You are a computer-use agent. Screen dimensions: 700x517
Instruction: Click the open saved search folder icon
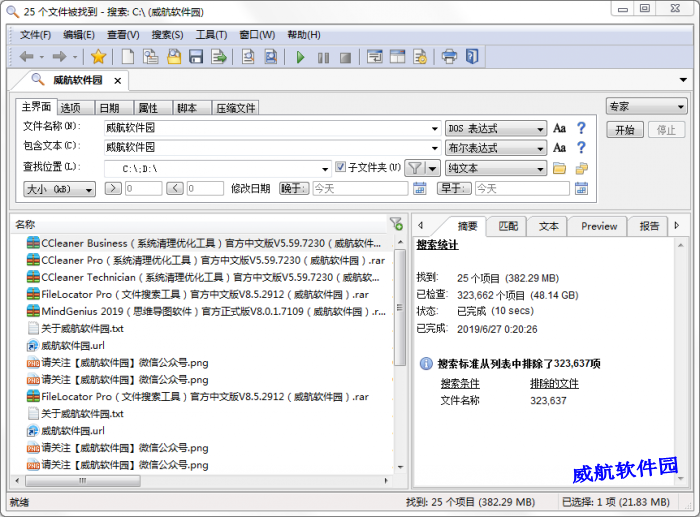174,57
